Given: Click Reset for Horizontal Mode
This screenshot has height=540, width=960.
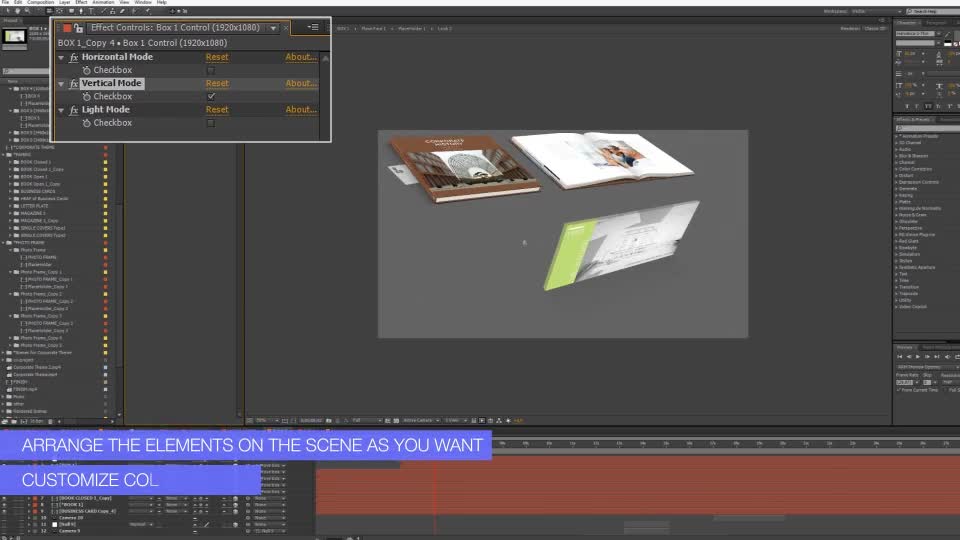Looking at the screenshot, I should [217, 57].
